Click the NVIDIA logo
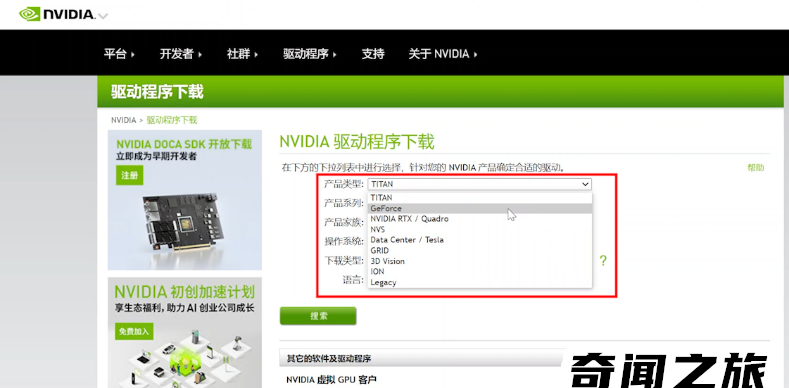 tap(57, 14)
